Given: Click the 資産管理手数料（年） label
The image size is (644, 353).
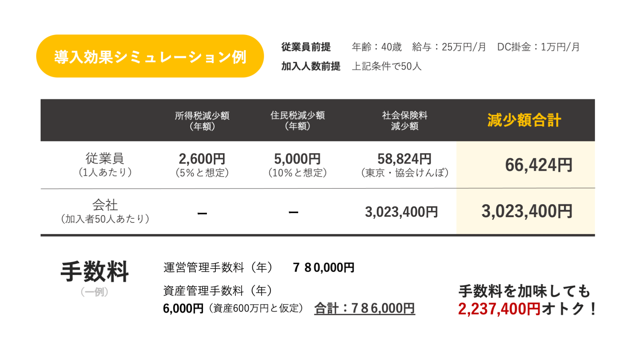Looking at the screenshot, I should (x=218, y=290).
